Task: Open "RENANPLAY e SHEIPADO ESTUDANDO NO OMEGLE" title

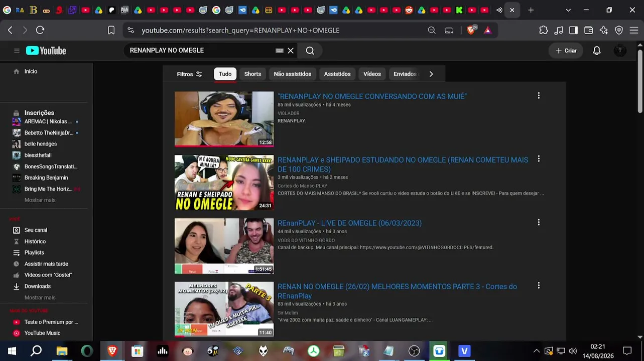Action: pyautogui.click(x=403, y=164)
